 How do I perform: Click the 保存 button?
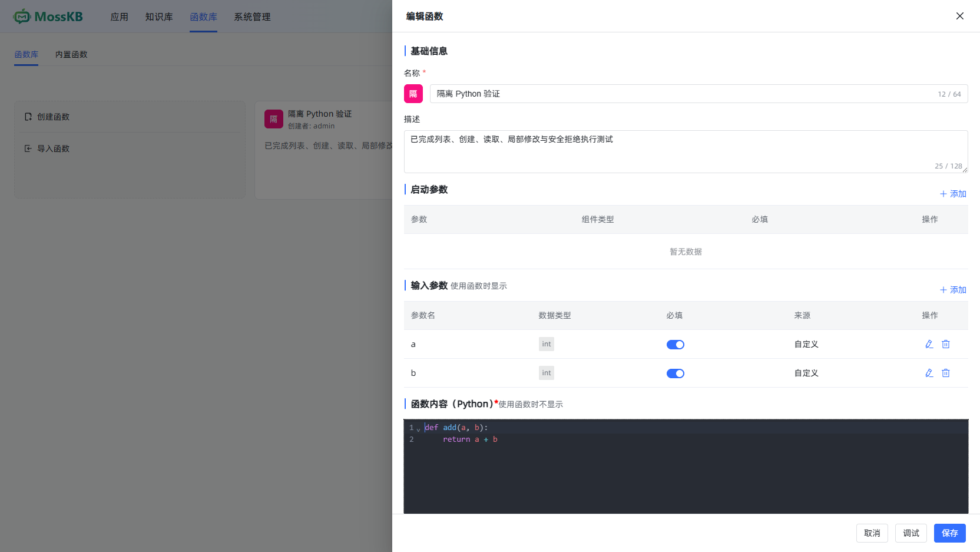pos(950,533)
